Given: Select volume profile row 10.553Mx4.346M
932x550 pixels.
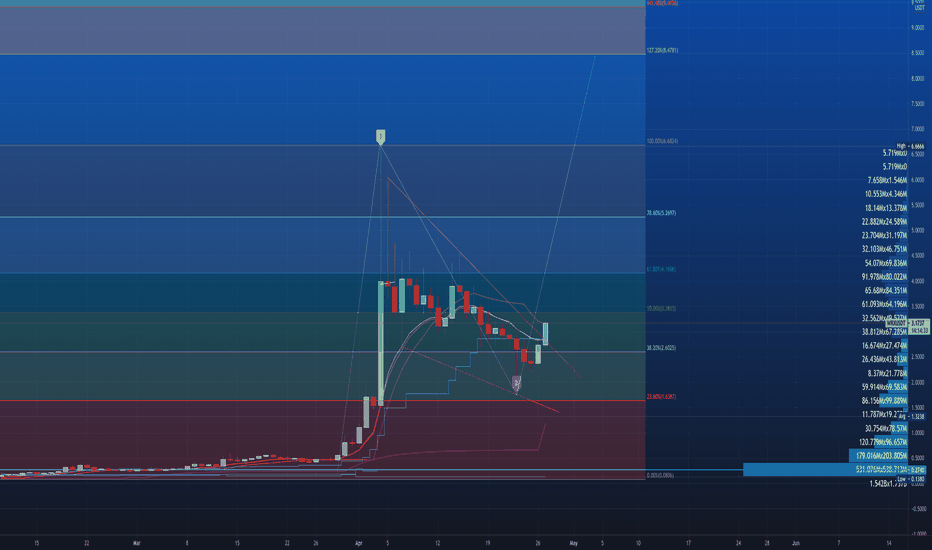Looking at the screenshot, I should click(x=886, y=194).
